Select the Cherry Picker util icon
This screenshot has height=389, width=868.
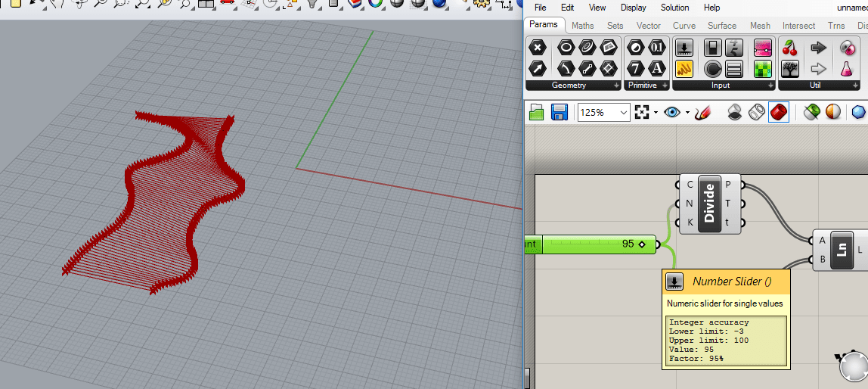(x=790, y=48)
